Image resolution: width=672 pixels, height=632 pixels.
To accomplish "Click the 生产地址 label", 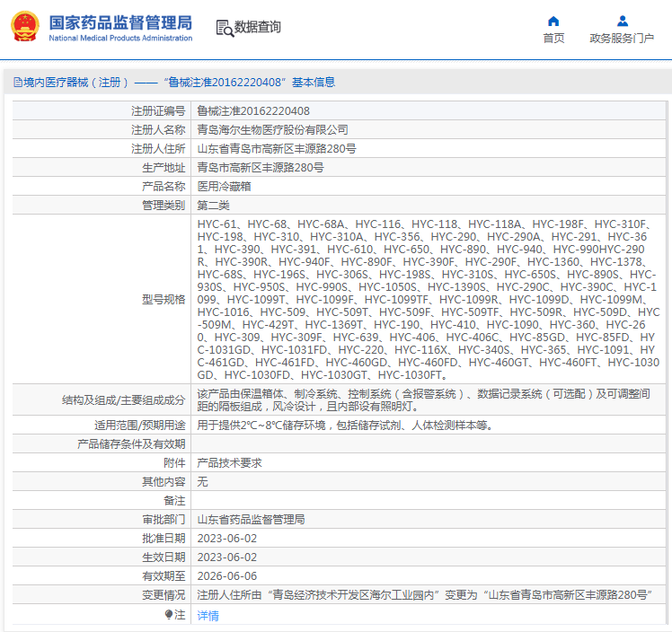I will coord(164,167).
